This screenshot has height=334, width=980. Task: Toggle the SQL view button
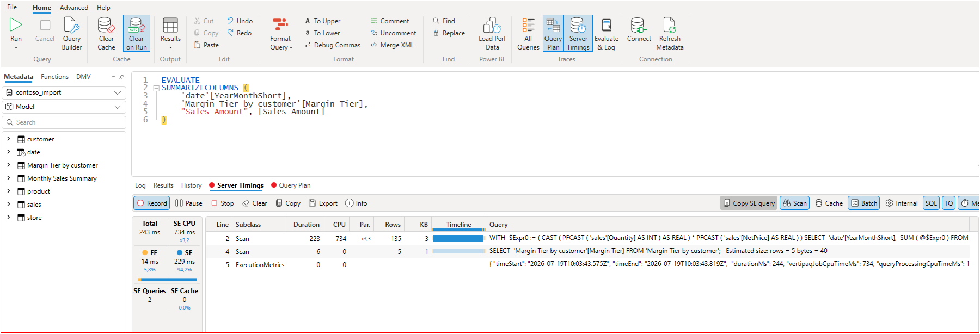(931, 203)
